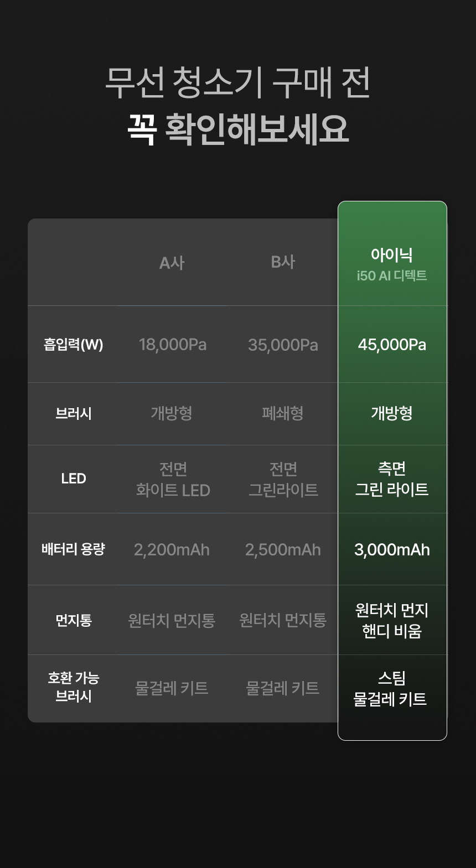Click the highlighted 3,000mAh battery value
Viewport: 476px width, 868px height.
[392, 550]
